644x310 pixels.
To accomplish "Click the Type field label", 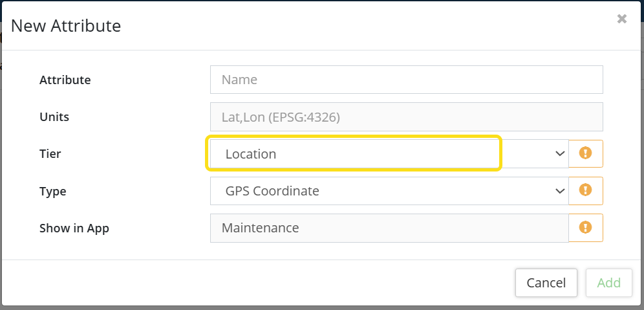I will pyautogui.click(x=52, y=192).
